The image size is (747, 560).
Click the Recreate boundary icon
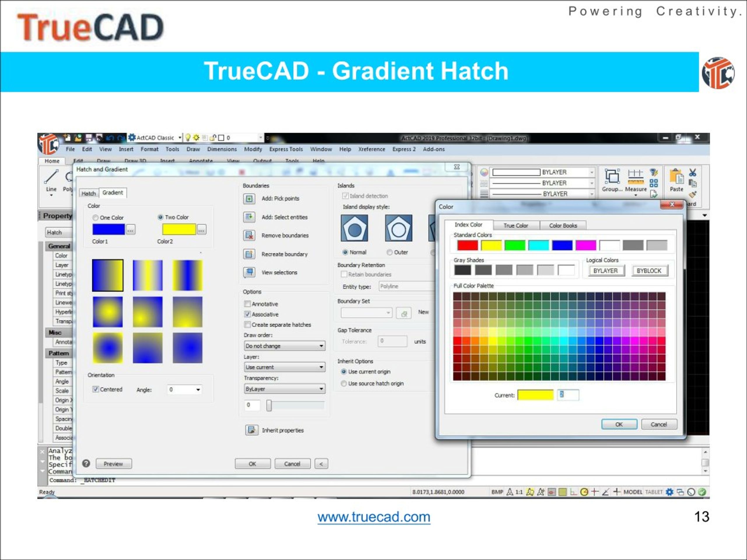point(249,254)
